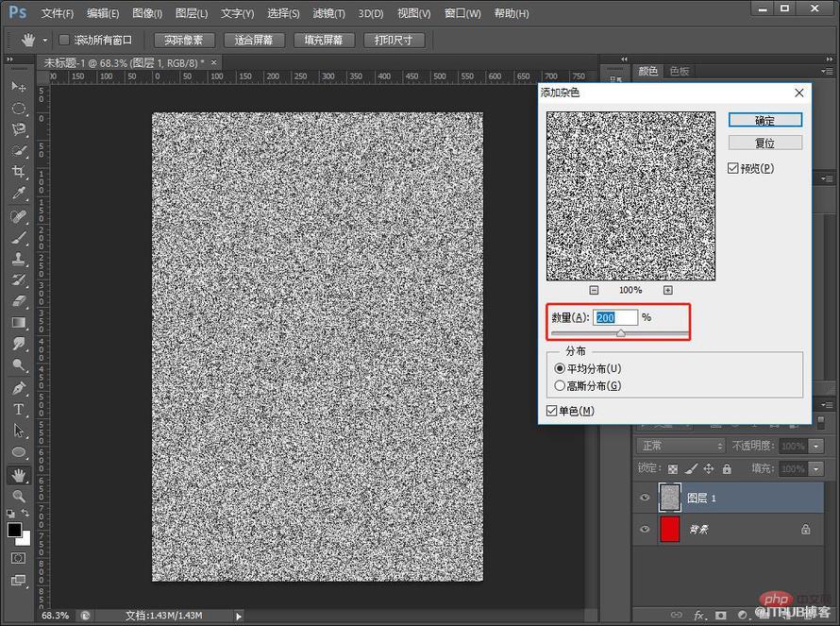Click 确定 to apply Add Noise

[x=765, y=120]
